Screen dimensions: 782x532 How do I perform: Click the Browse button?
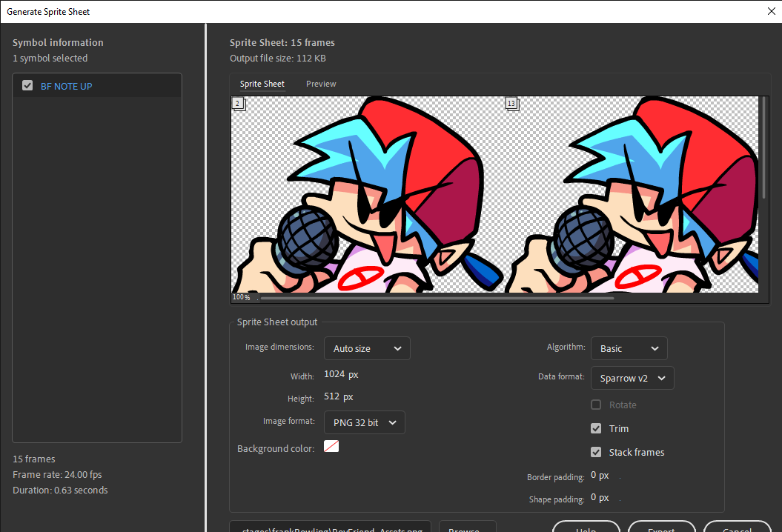point(467,527)
